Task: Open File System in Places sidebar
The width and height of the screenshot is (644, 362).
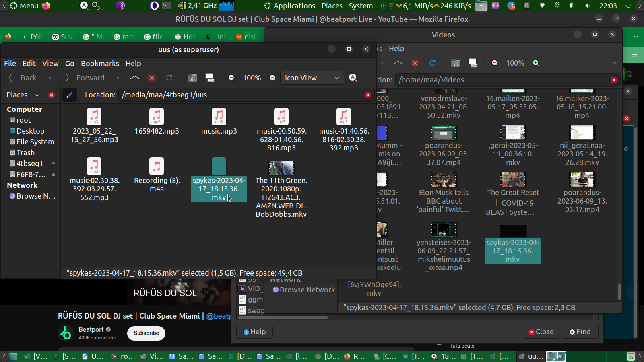Action: (32, 142)
